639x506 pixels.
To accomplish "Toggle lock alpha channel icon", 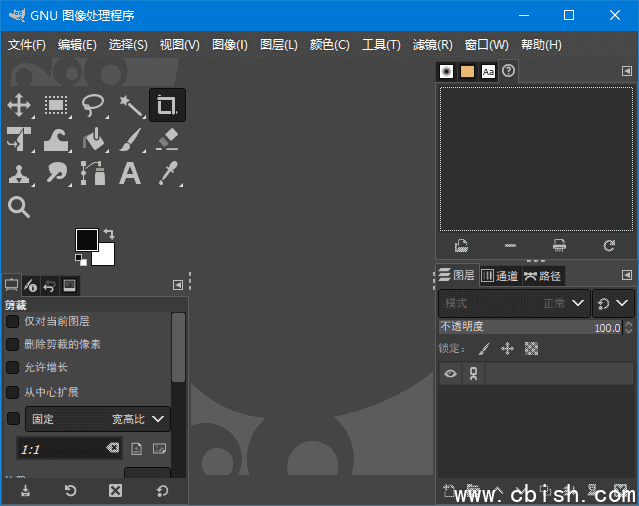I will [531, 349].
